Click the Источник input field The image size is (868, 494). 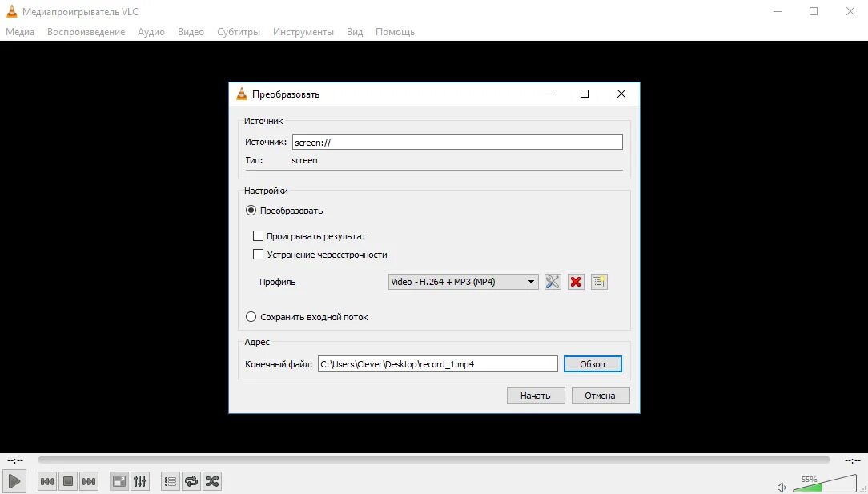(x=457, y=142)
